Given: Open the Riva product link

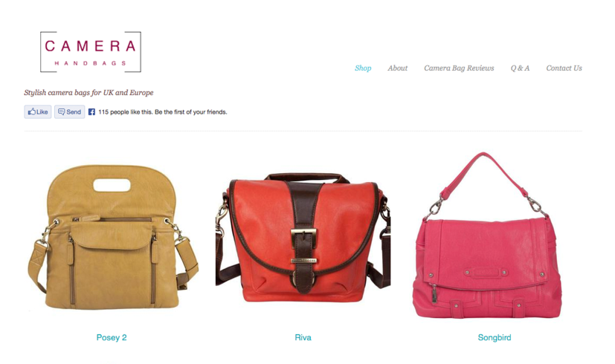Looking at the screenshot, I should point(303,337).
